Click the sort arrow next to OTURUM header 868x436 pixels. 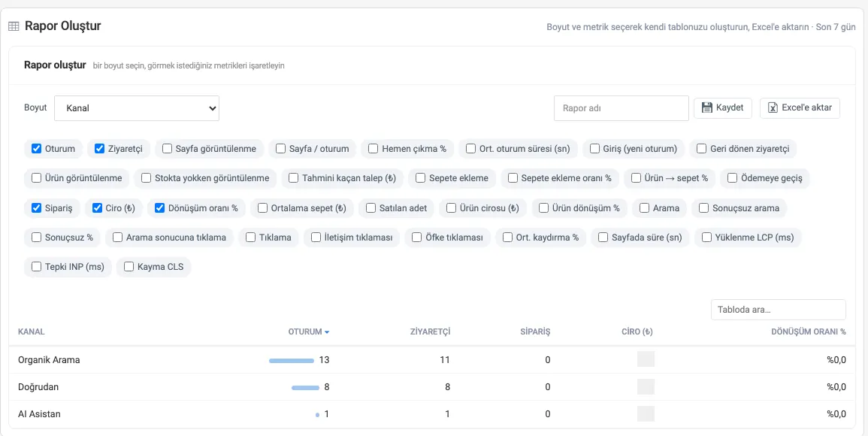[327, 332]
